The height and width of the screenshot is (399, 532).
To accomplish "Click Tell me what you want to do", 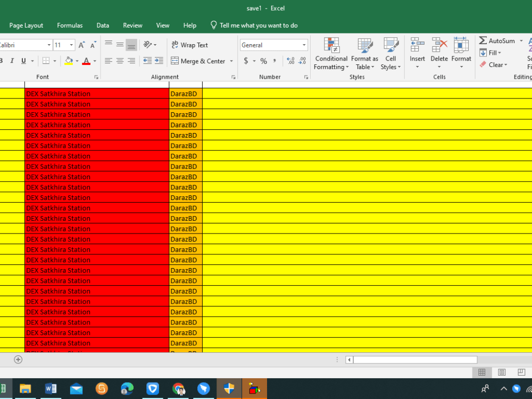I will pos(254,26).
